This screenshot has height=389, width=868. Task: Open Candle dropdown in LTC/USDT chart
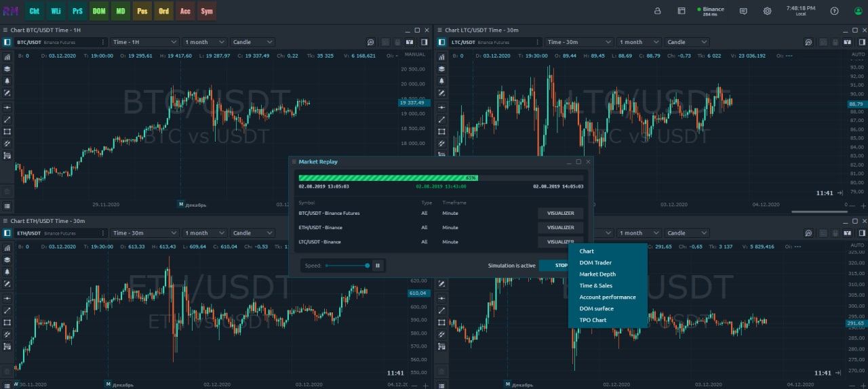coord(687,42)
